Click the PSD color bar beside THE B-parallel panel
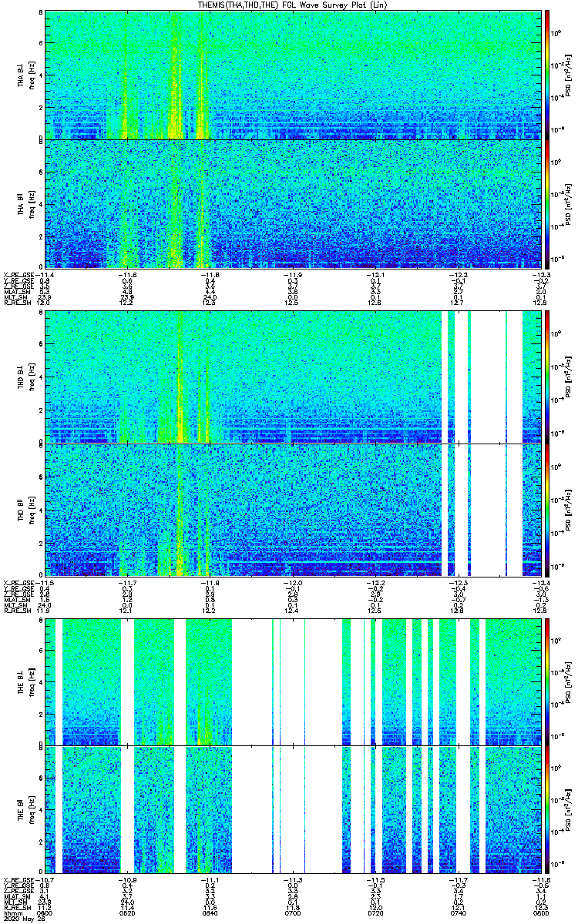 pos(547,810)
